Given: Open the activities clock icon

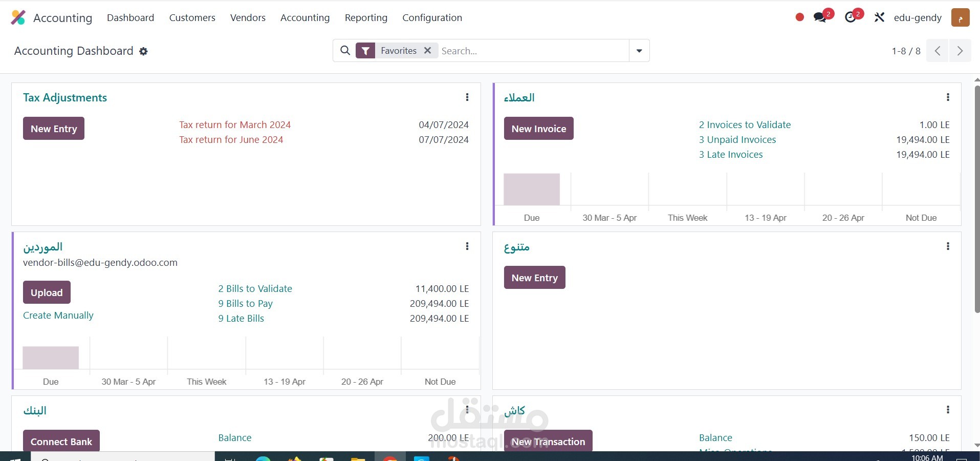Looking at the screenshot, I should pyautogui.click(x=851, y=17).
